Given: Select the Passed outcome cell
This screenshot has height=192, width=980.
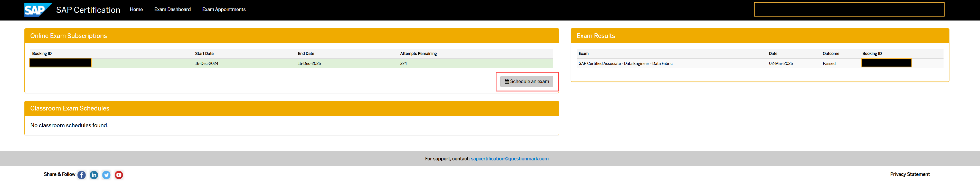Looking at the screenshot, I should point(829,63).
